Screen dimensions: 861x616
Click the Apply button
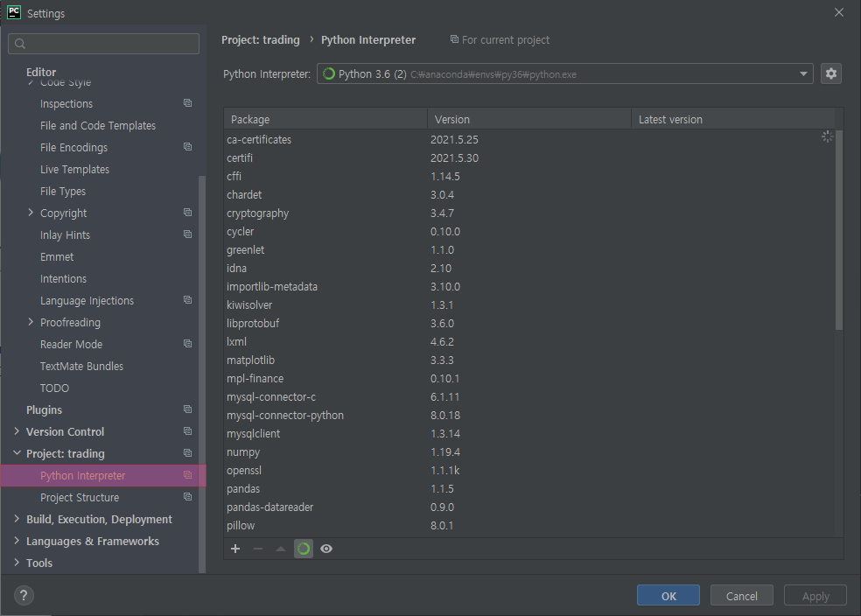(815, 596)
